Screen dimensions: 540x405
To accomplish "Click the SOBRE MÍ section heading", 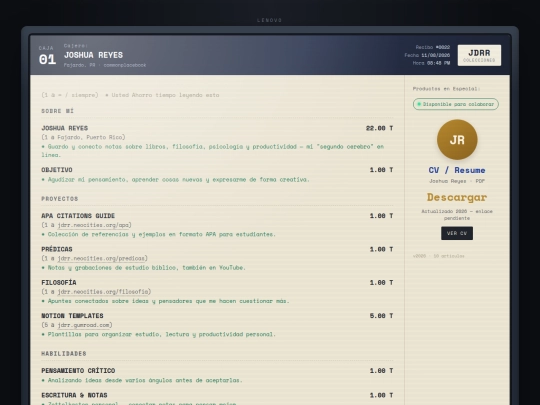I will click(58, 111).
